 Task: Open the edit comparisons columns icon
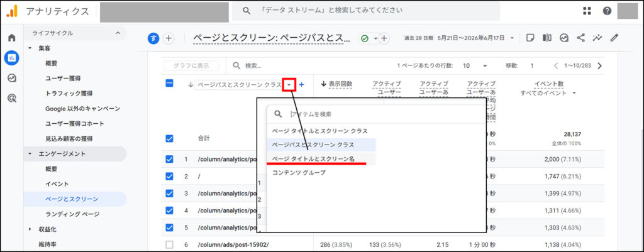(x=547, y=38)
